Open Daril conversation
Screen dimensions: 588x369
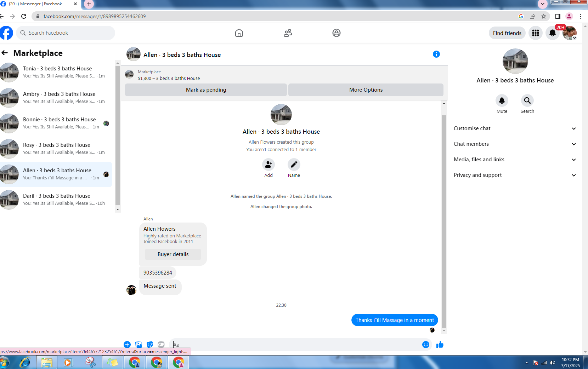click(56, 200)
